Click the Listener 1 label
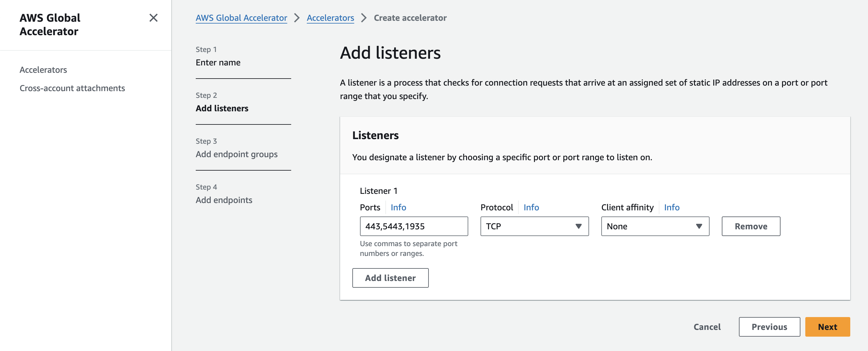Screen dimensions: 868x351 pyautogui.click(x=378, y=191)
